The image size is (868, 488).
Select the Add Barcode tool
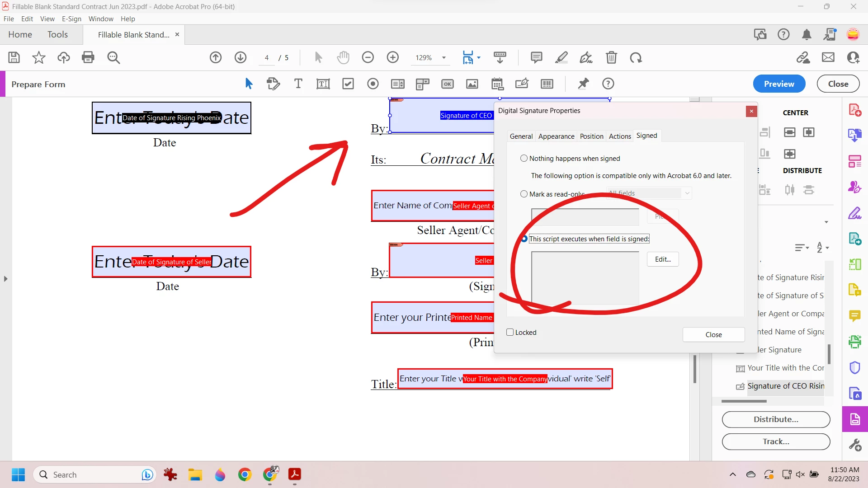pyautogui.click(x=547, y=84)
